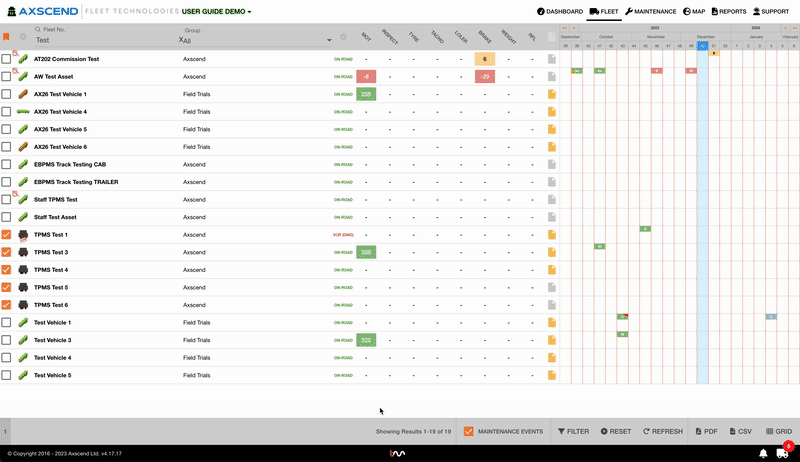Click the truck alerts icon with red badge

pos(782,453)
